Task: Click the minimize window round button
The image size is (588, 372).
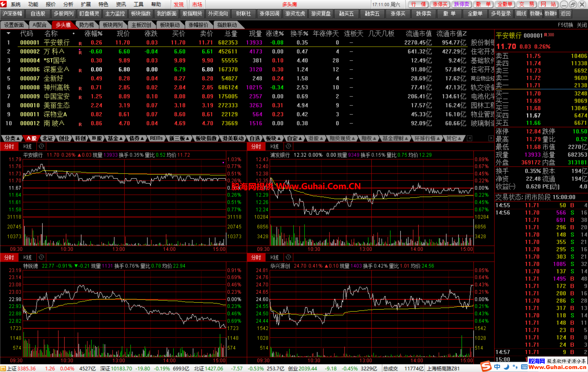Action: (x=564, y=4)
